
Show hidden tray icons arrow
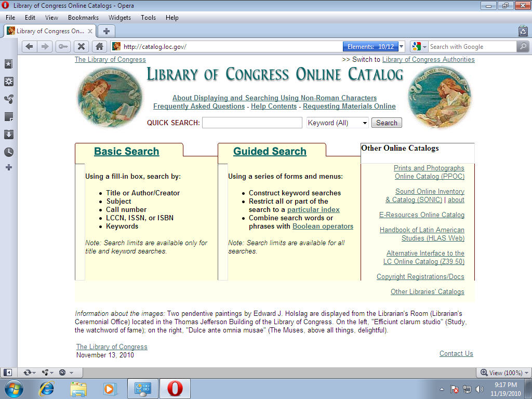(x=442, y=389)
